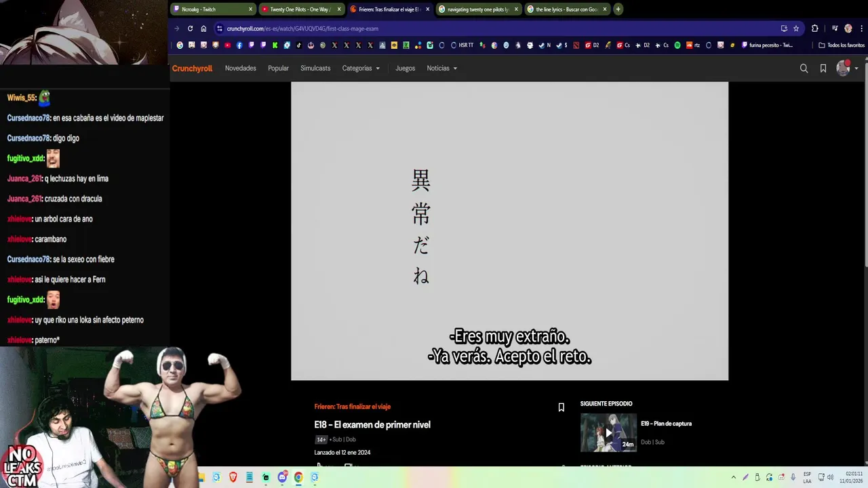Close the Frieren Crunchyroll tab
This screenshot has height=488, width=868.
pos(427,9)
